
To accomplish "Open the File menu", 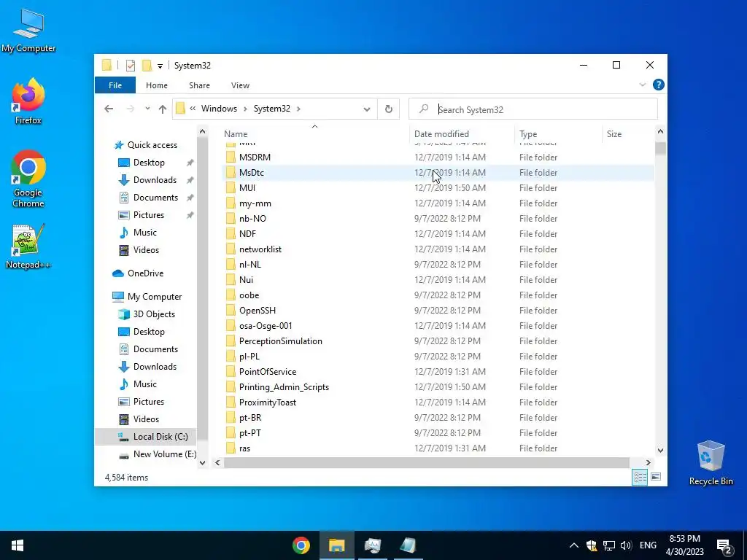I will pyautogui.click(x=115, y=85).
